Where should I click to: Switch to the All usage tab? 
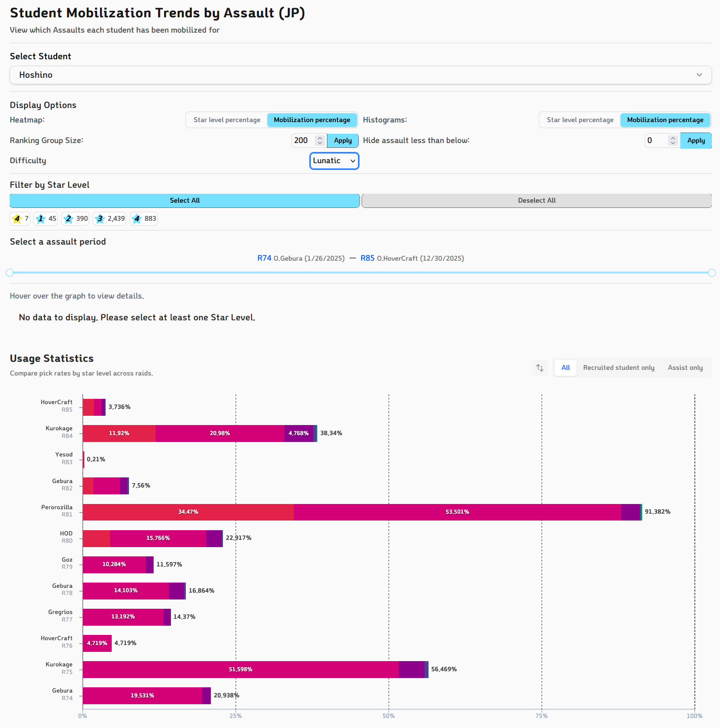point(566,367)
